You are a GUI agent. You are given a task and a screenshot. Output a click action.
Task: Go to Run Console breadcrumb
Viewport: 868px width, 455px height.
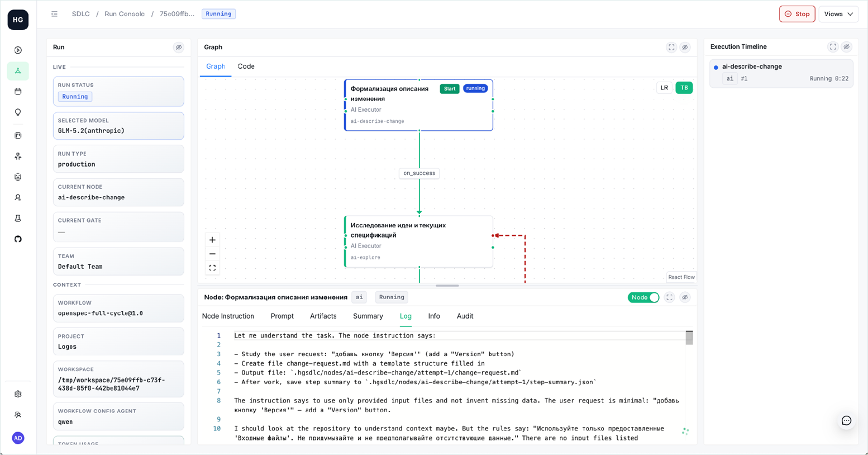point(125,14)
